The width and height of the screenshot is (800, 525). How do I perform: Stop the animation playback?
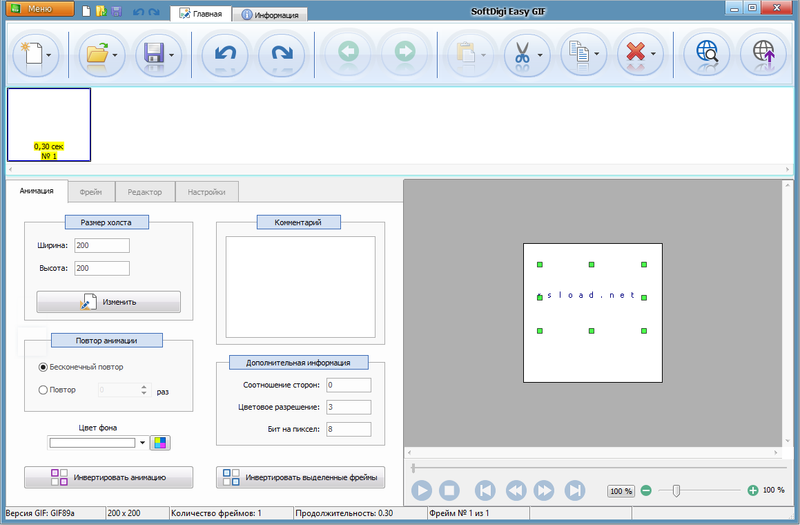pyautogui.click(x=449, y=491)
